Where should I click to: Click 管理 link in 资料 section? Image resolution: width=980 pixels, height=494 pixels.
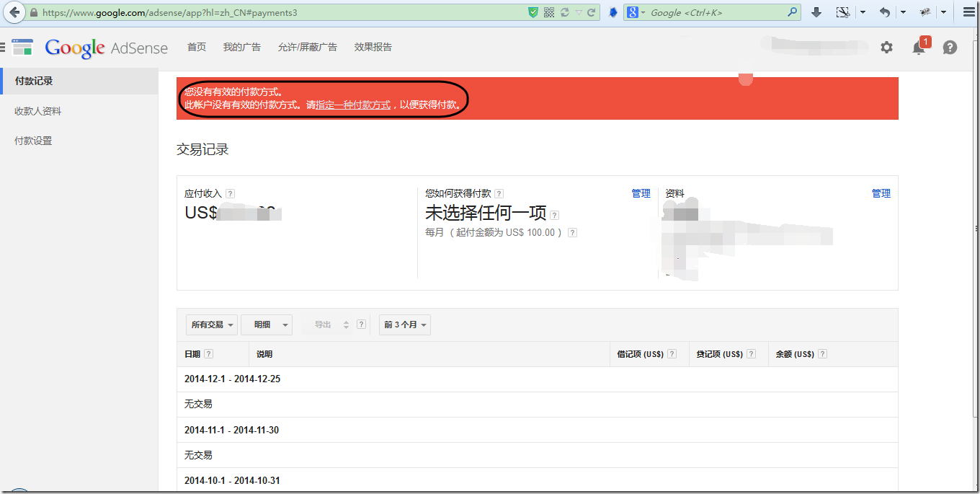point(881,193)
